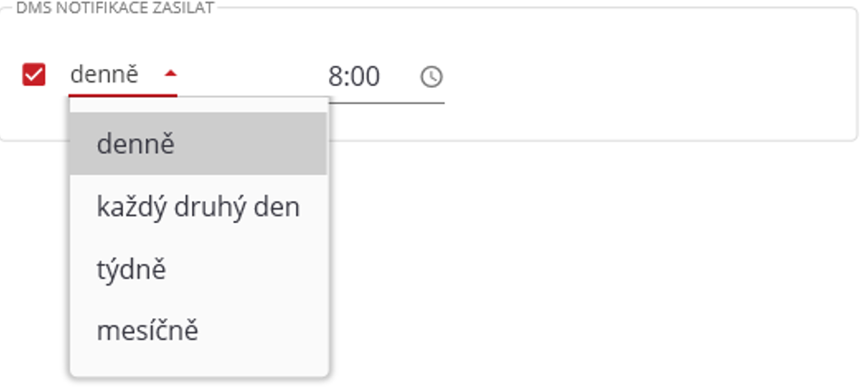The image size is (868, 387).
Task: Open the time picker via clock icon
Action: pyautogui.click(x=432, y=77)
